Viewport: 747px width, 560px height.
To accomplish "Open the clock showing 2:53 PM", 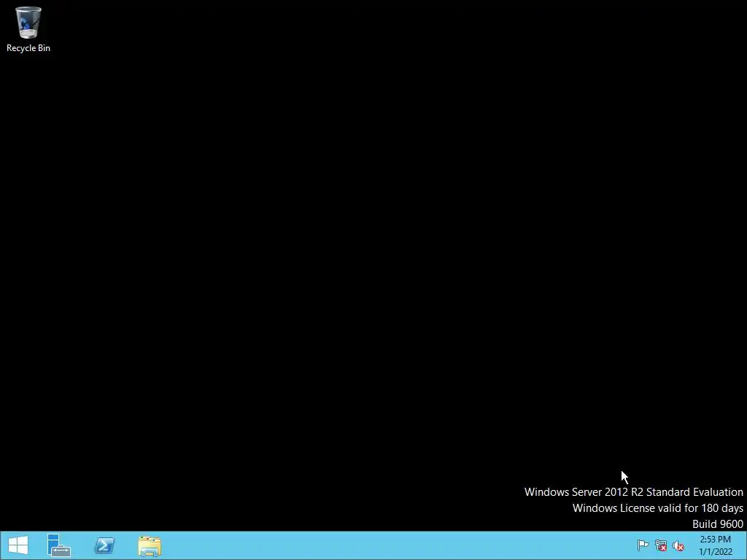I will tap(715, 545).
